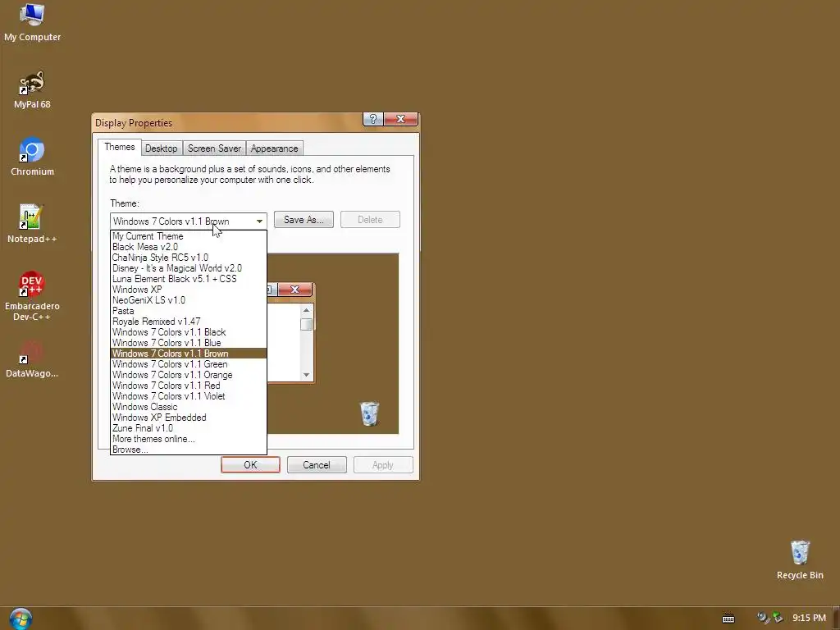Choose Zune Final v1.0 theme
This screenshot has height=630, width=840.
(x=188, y=428)
